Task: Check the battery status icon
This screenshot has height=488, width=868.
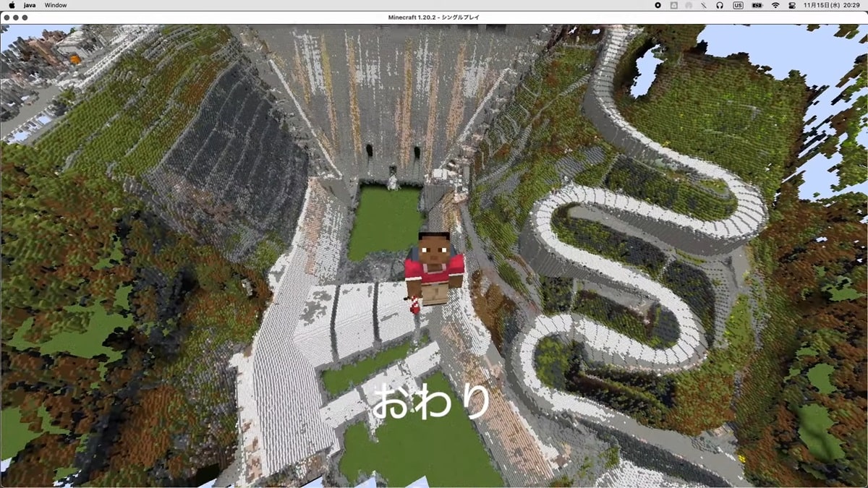Action: [757, 5]
